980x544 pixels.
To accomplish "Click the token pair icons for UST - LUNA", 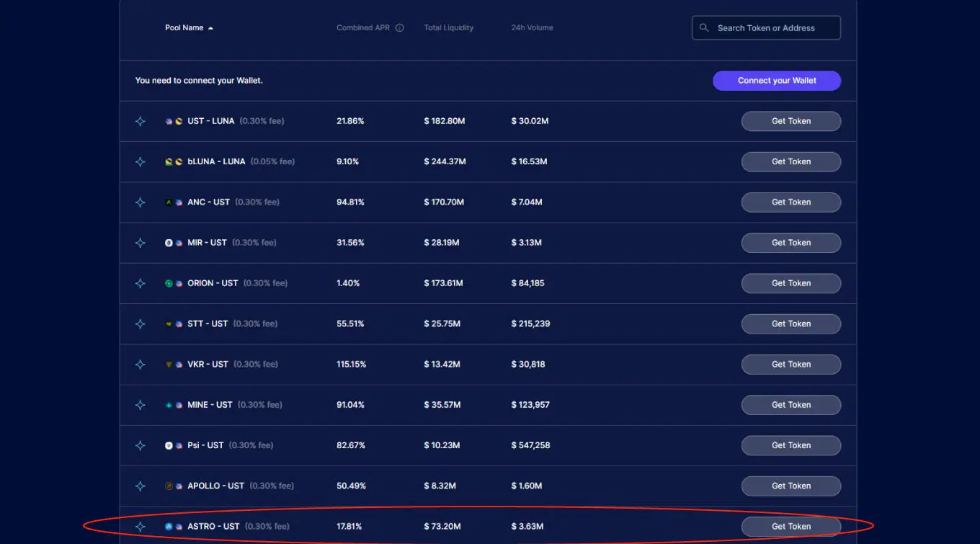I will pyautogui.click(x=174, y=122).
